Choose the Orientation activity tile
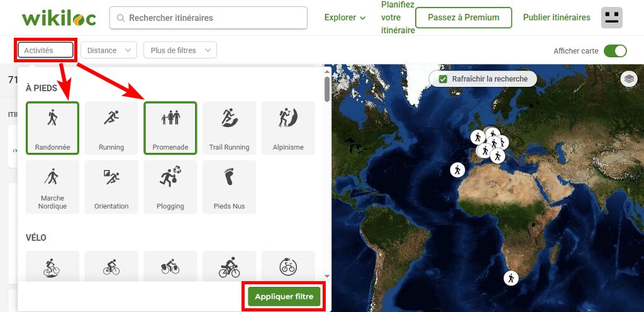Image resolution: width=644 pixels, height=312 pixels. 111,187
